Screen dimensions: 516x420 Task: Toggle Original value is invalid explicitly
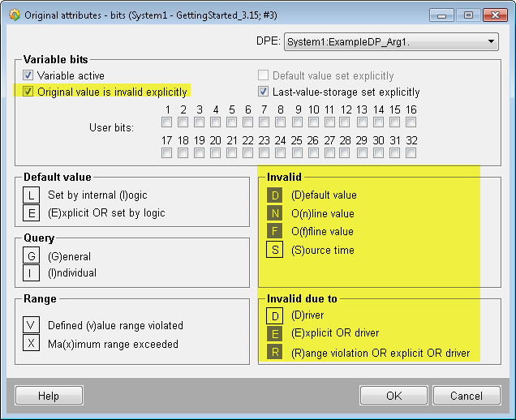pos(28,92)
